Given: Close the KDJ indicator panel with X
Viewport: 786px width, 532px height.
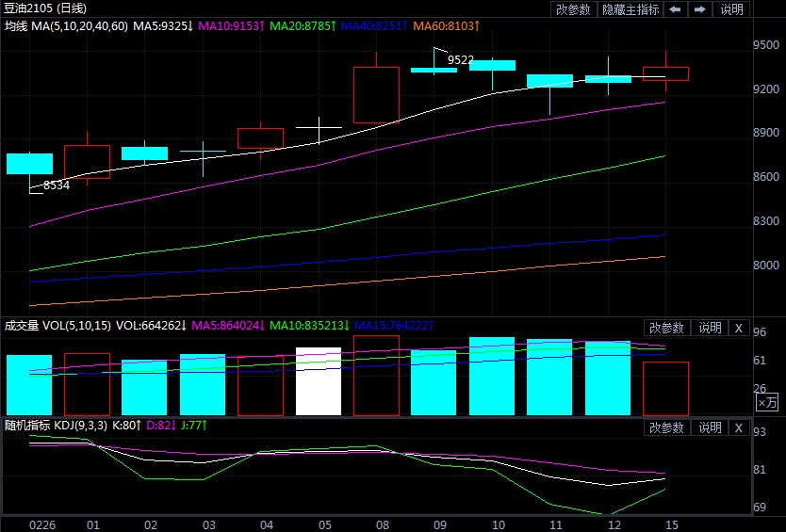Looking at the screenshot, I should click(739, 427).
